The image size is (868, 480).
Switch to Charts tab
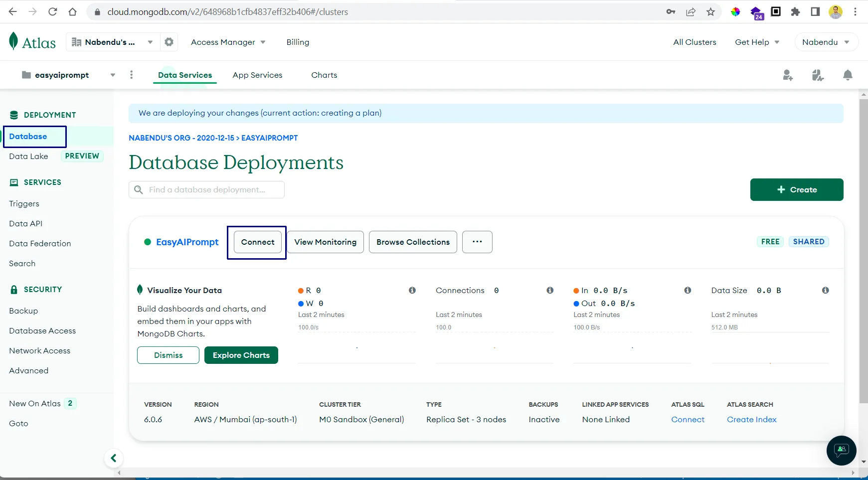324,75
